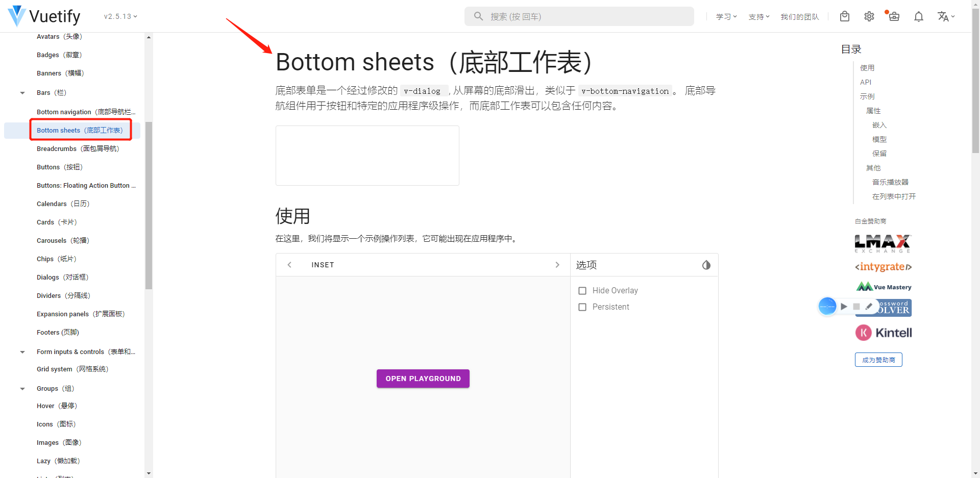
Task: Click the OPEN PLAYGROUND button
Action: (x=423, y=378)
